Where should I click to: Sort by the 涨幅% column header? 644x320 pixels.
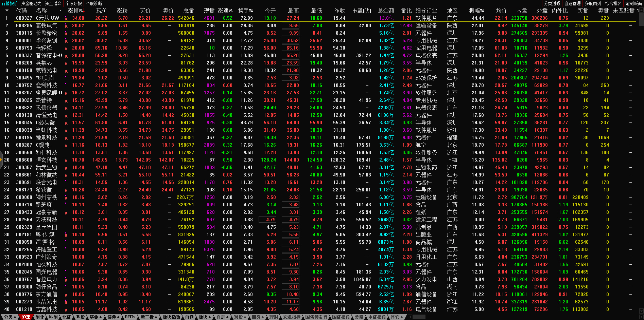(75, 11)
